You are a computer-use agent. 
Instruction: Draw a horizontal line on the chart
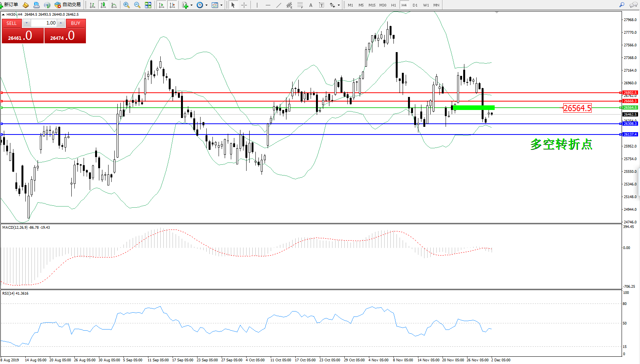[x=268, y=5]
